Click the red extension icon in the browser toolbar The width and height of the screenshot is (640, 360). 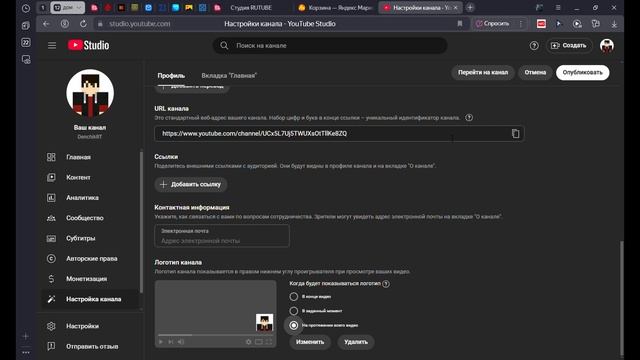541,24
